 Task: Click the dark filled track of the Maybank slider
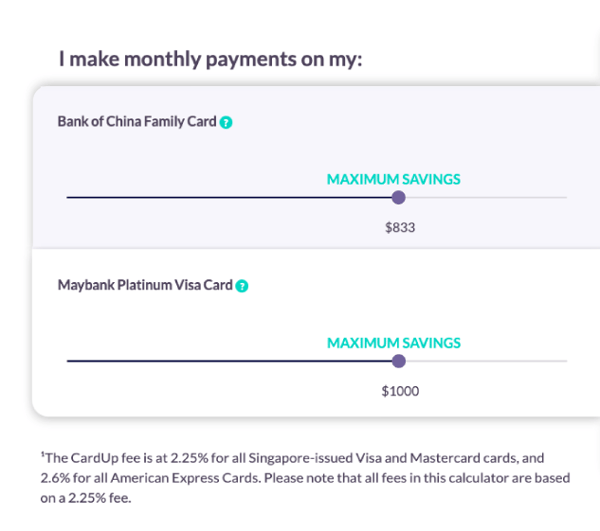tap(230, 361)
